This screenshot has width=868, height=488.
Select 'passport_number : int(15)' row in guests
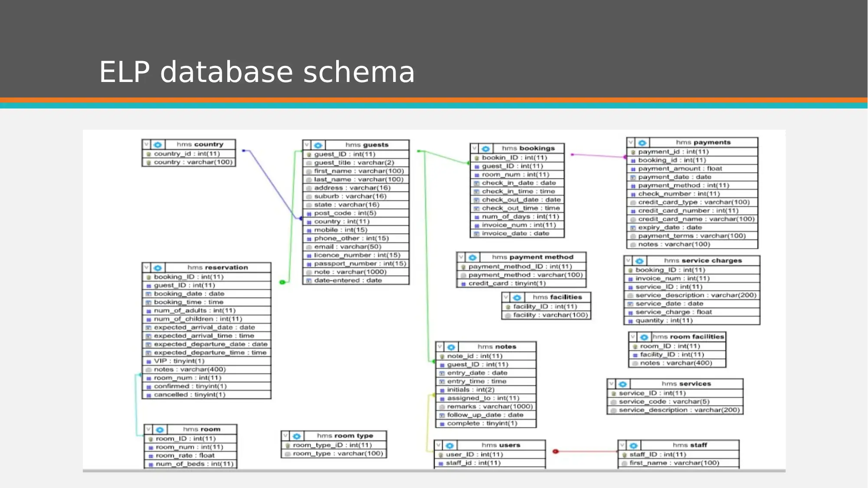point(356,264)
